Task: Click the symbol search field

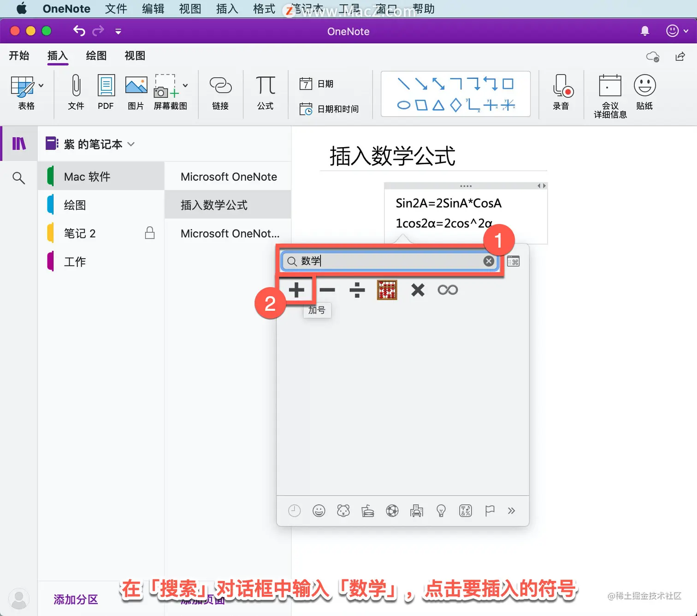Action: tap(390, 261)
